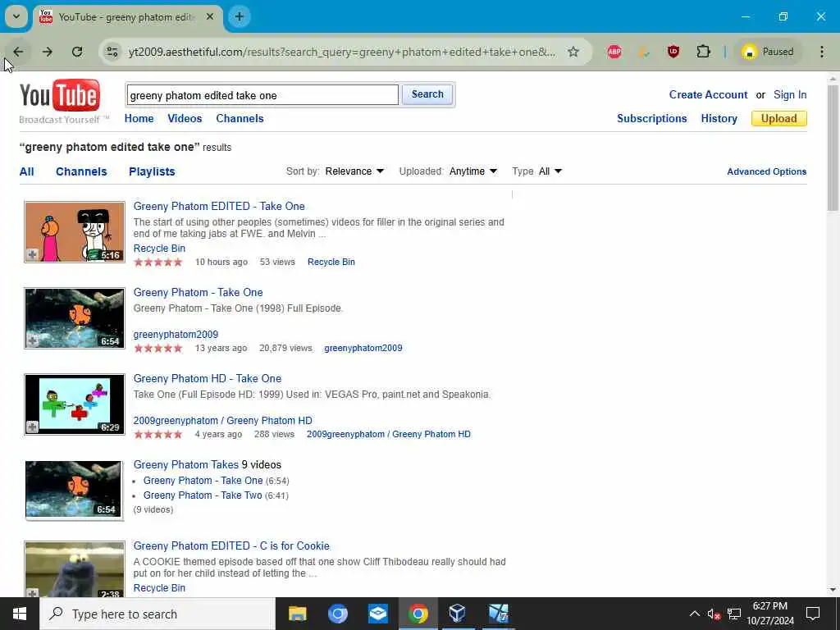The width and height of the screenshot is (840, 630).
Task: Switch to the Playlists results tab
Action: tap(152, 171)
